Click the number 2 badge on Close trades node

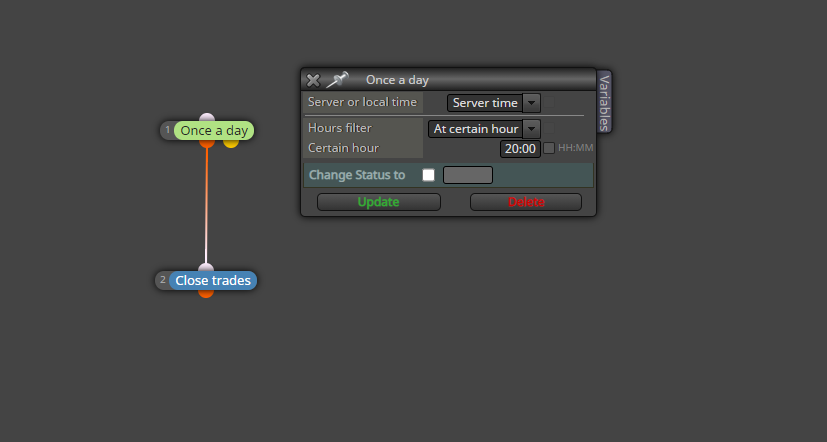pos(163,280)
